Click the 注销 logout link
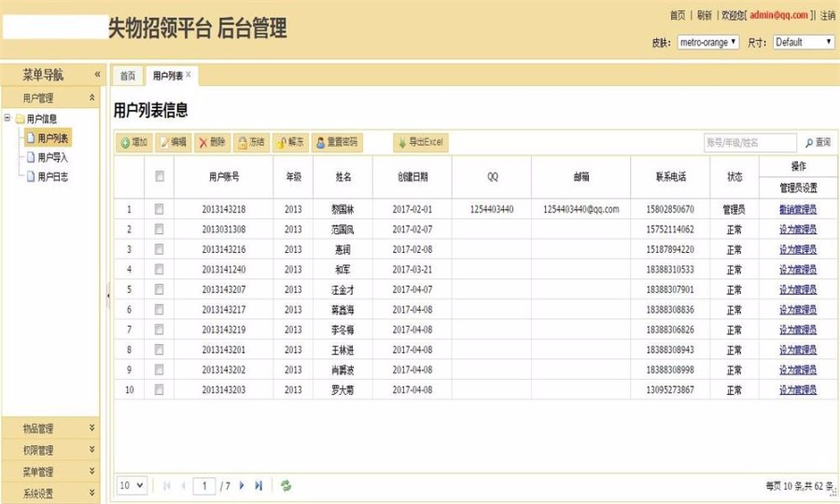840x504 pixels. [x=828, y=16]
